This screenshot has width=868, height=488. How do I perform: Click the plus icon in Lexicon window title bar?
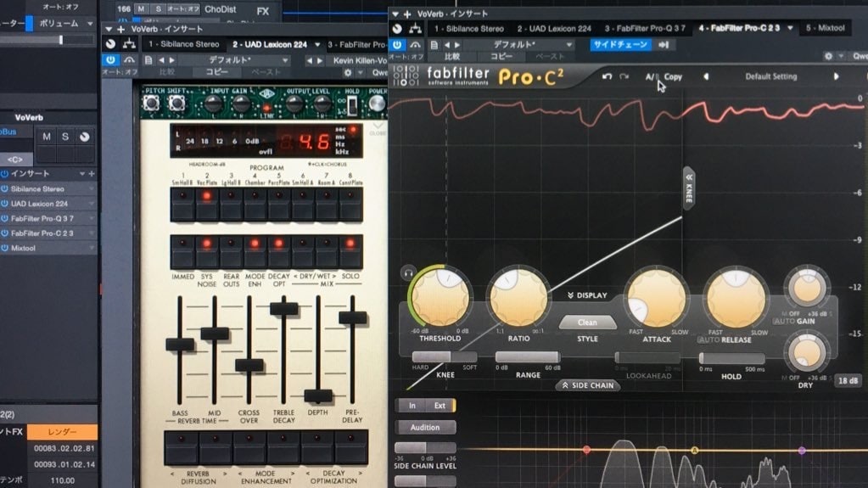click(x=120, y=29)
